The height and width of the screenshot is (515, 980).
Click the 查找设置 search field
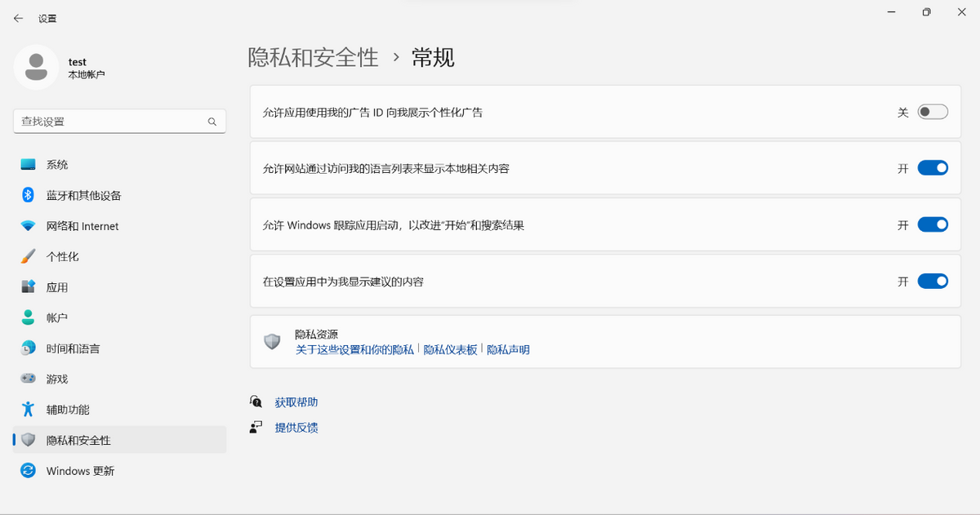pos(119,122)
